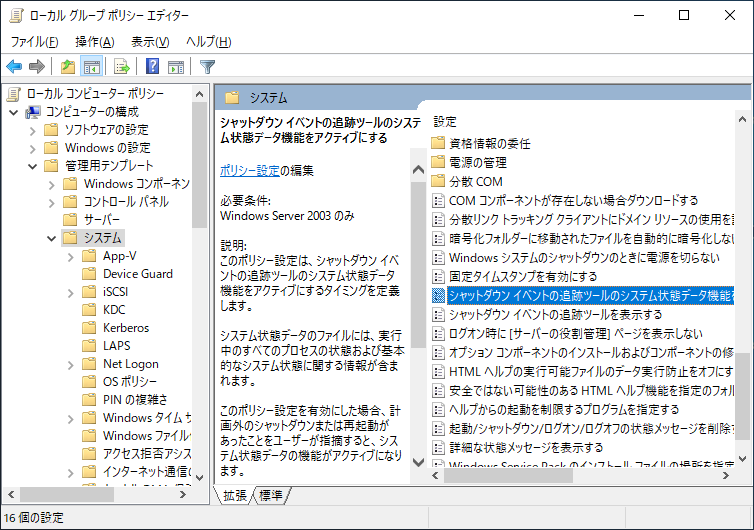Viewport: 754px width, 530px height.
Task: Click settings list vertical scroll down arrow
Action: click(x=742, y=459)
